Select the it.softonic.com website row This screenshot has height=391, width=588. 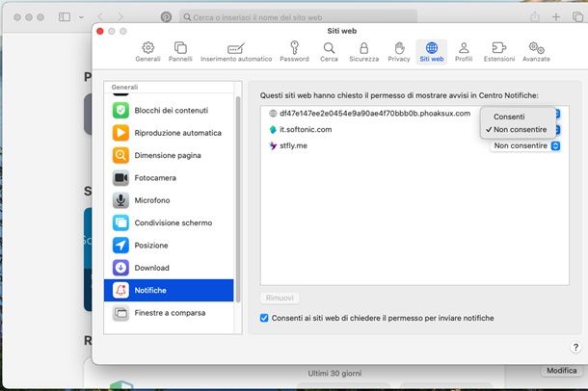tap(414, 130)
